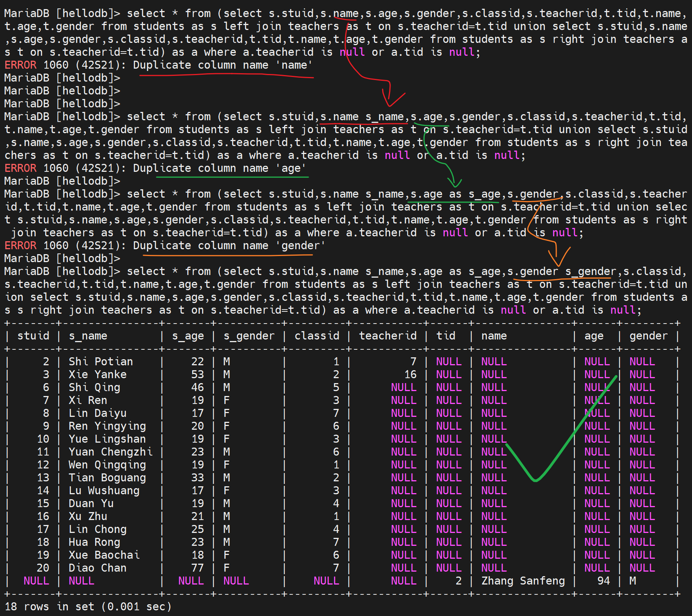Click the Duplicate column name 'age' error line
Screen dimensions: 692x616
155,168
